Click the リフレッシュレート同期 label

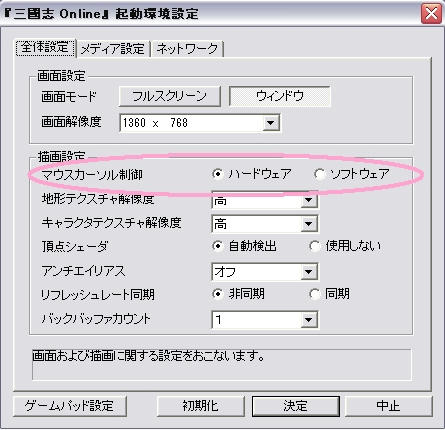point(98,295)
